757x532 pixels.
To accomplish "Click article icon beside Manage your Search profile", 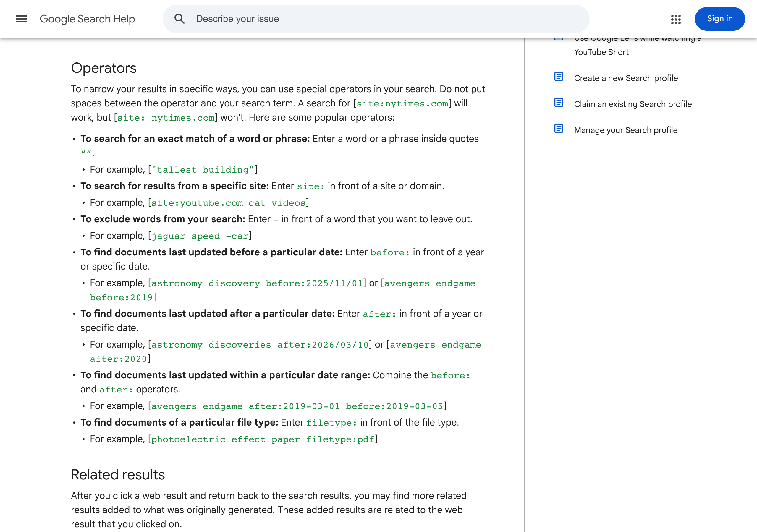I will (559, 129).
